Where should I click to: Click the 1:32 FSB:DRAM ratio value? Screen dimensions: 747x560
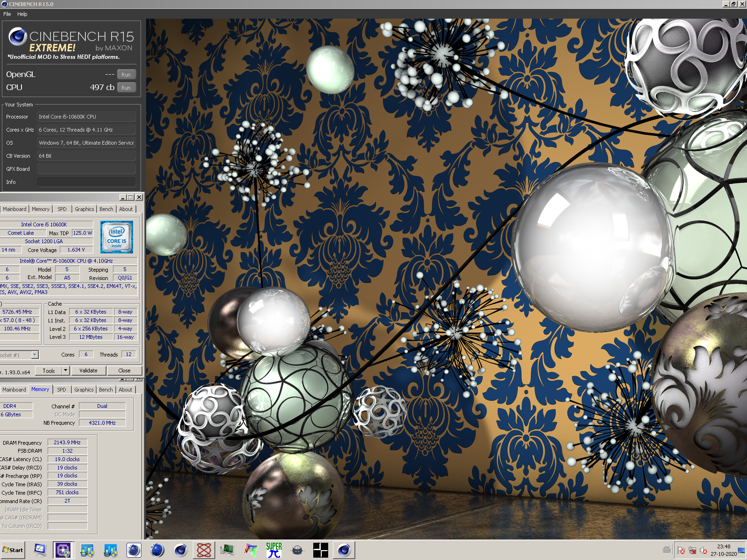(67, 451)
